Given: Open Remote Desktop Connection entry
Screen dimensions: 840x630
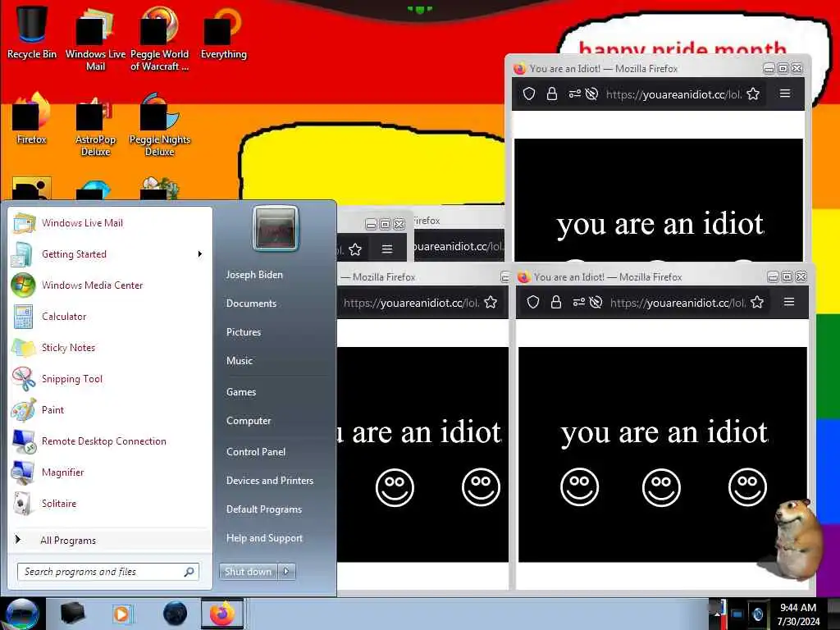Looking at the screenshot, I should (x=111, y=441).
